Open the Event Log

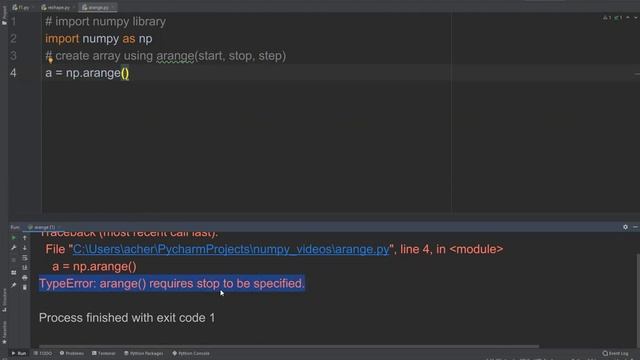(616, 353)
